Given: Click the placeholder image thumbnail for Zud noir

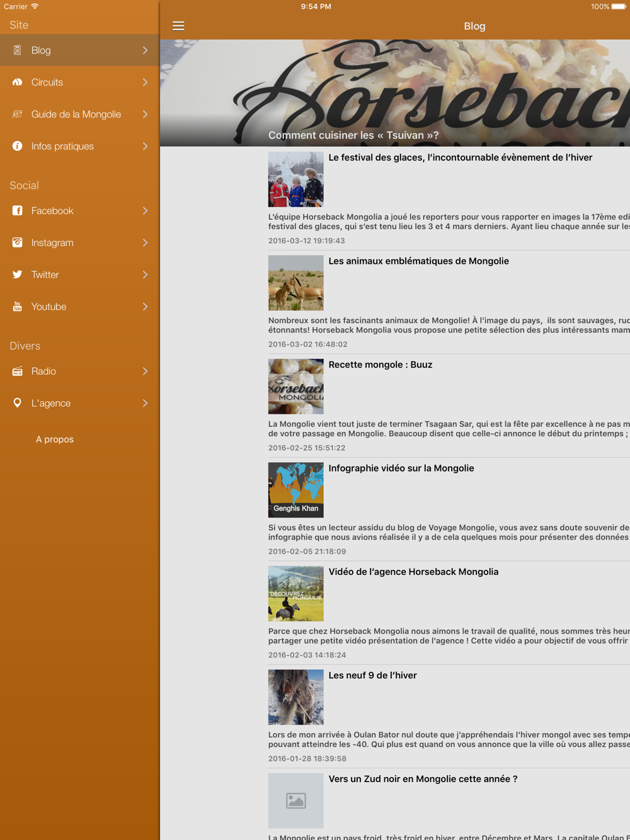Looking at the screenshot, I should (x=296, y=801).
